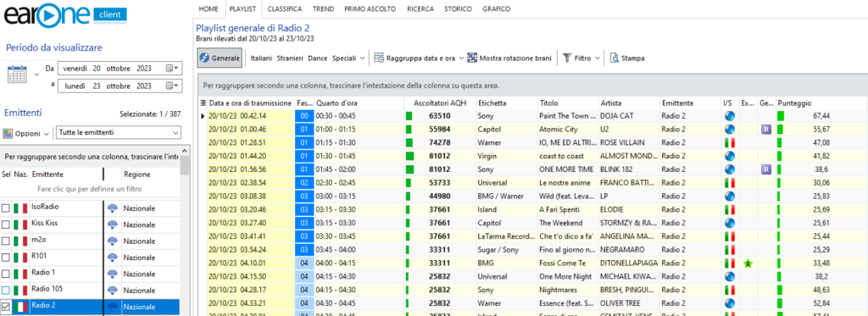Screen dimensions: 868x316
Task: Uncheck the Radio 2 checkbox
Action: 6,306
